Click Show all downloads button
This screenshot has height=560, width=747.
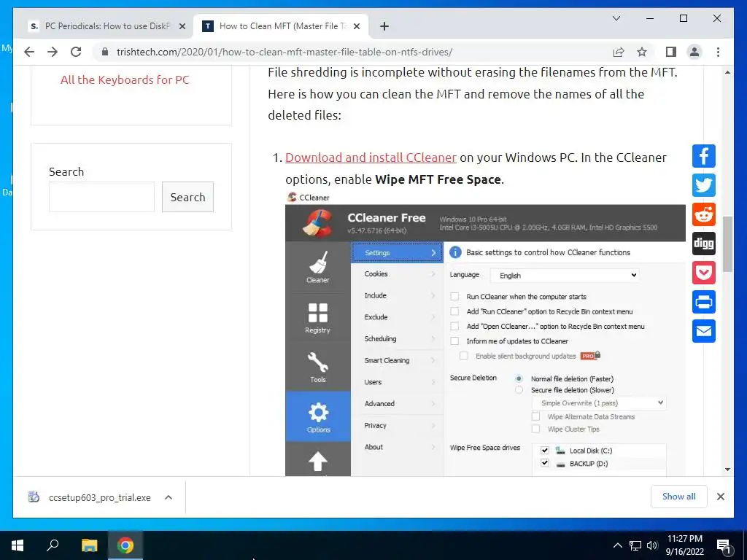click(679, 497)
